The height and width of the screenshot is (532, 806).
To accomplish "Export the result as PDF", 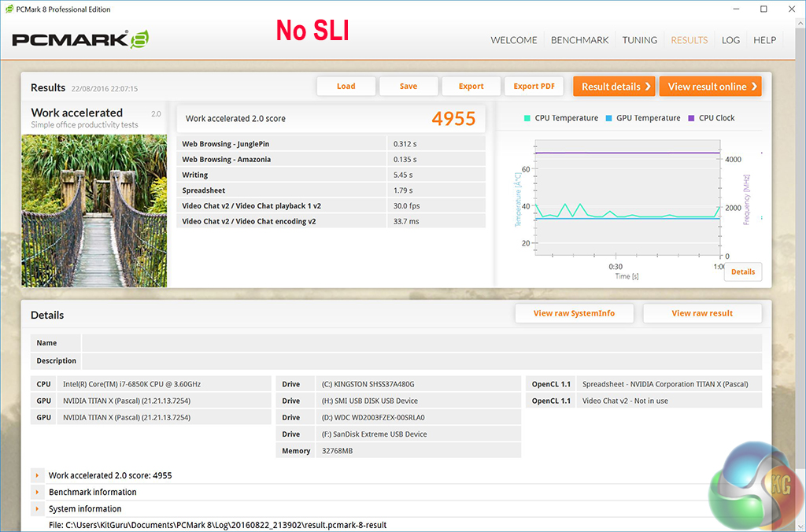I will 534,87.
